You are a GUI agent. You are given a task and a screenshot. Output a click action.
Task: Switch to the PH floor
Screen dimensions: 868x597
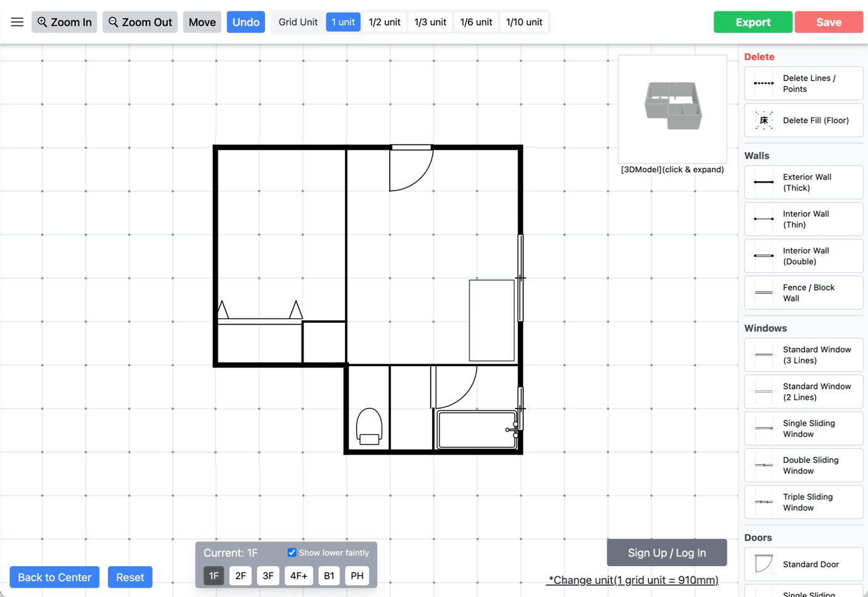pyautogui.click(x=356, y=576)
